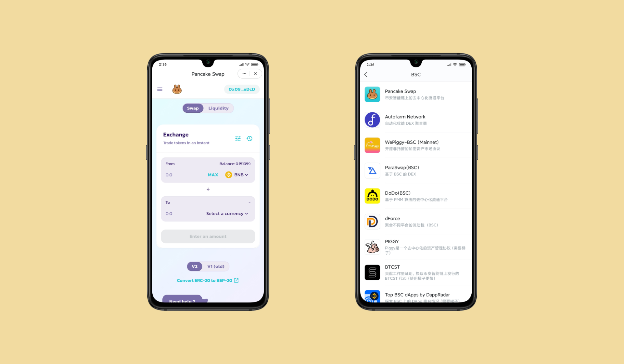Expand Select a currency dropdown
The height and width of the screenshot is (364, 624).
(x=227, y=213)
